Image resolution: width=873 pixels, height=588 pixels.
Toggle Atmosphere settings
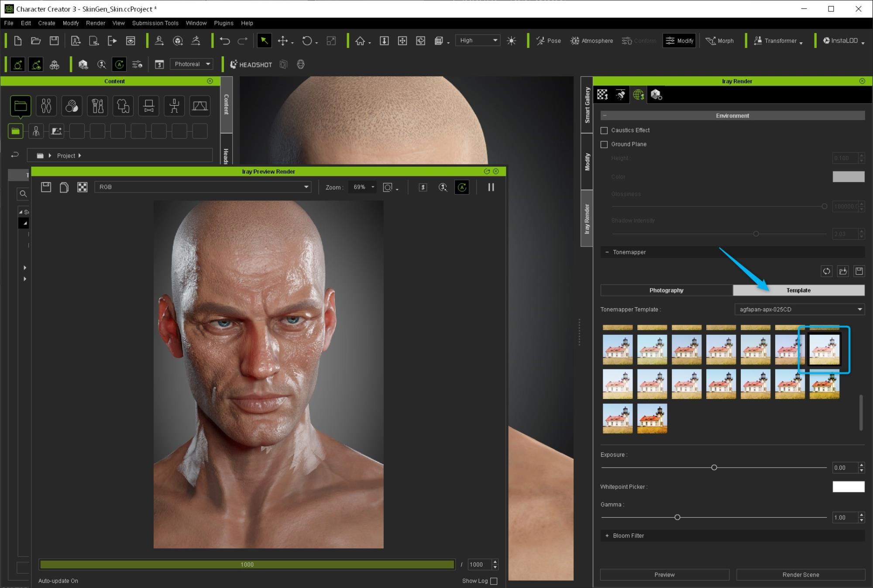tap(591, 41)
